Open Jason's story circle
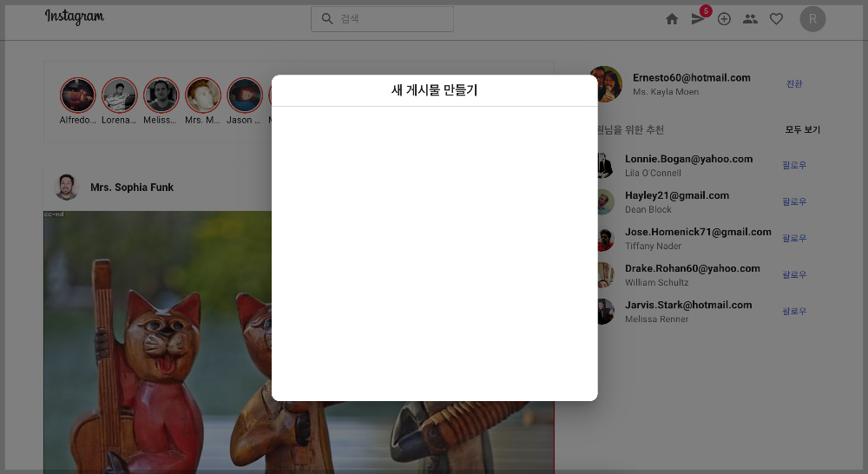Viewport: 868px width, 474px height. [x=244, y=95]
